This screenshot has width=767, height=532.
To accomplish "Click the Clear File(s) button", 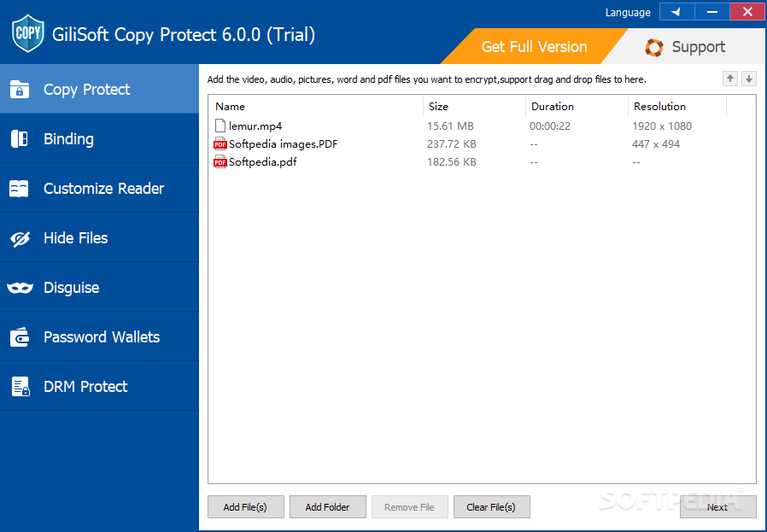I will tap(492, 507).
